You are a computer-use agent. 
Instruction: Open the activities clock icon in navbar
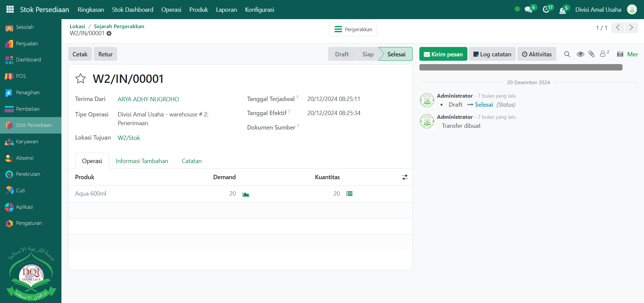tap(547, 9)
